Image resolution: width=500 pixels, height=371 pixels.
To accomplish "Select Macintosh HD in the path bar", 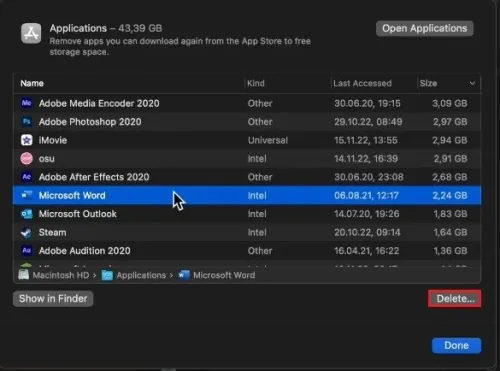I will [x=61, y=275].
